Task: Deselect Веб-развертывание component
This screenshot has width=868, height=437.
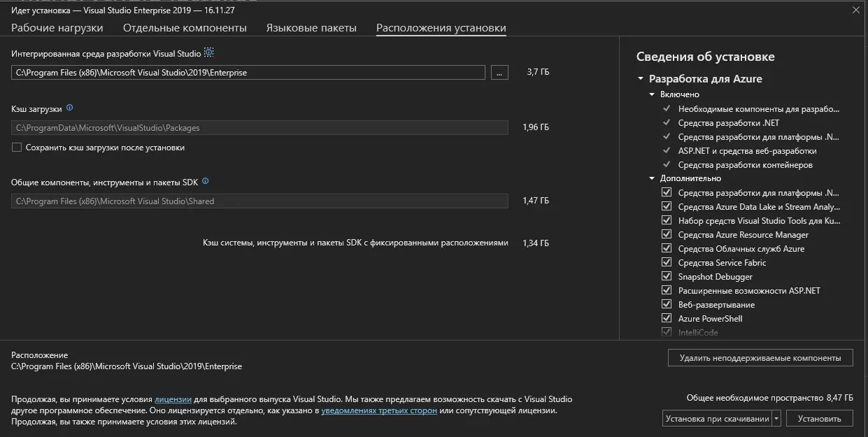Action: pos(666,304)
